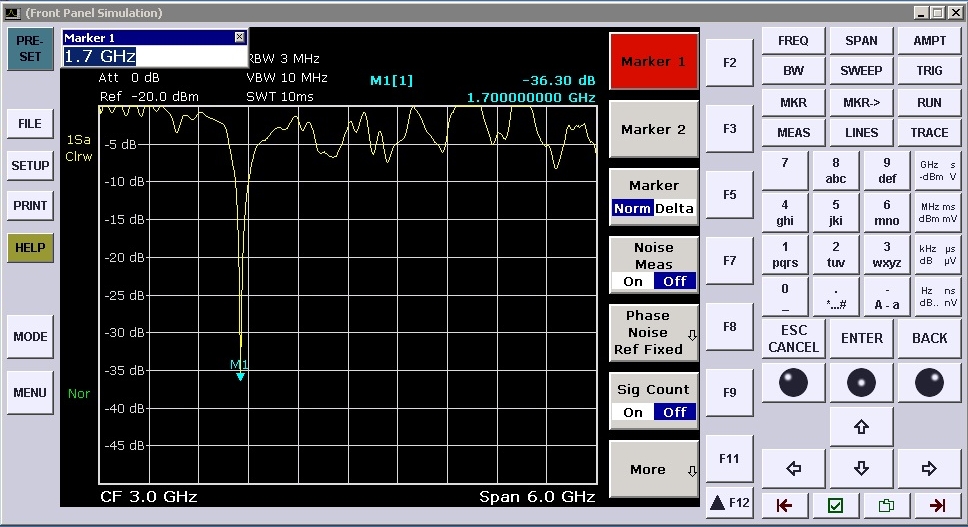This screenshot has width=968, height=527.
Task: Open the TRIG menu
Action: tap(929, 70)
